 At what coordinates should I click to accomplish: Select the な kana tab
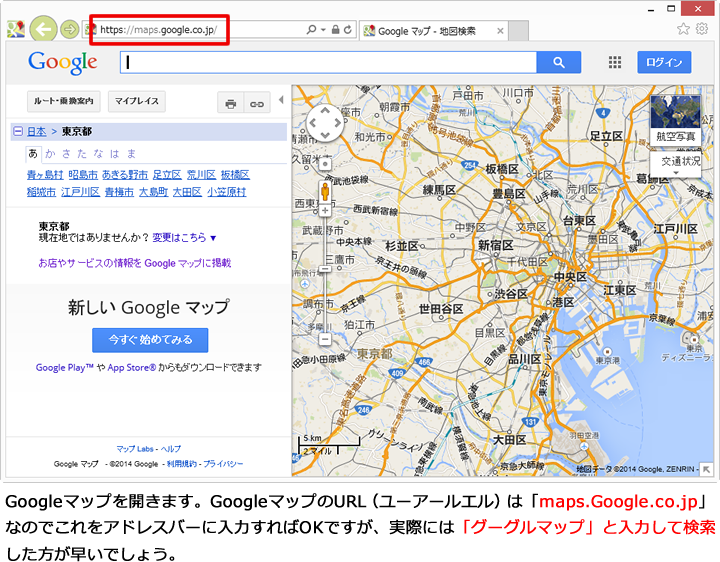(x=98, y=154)
